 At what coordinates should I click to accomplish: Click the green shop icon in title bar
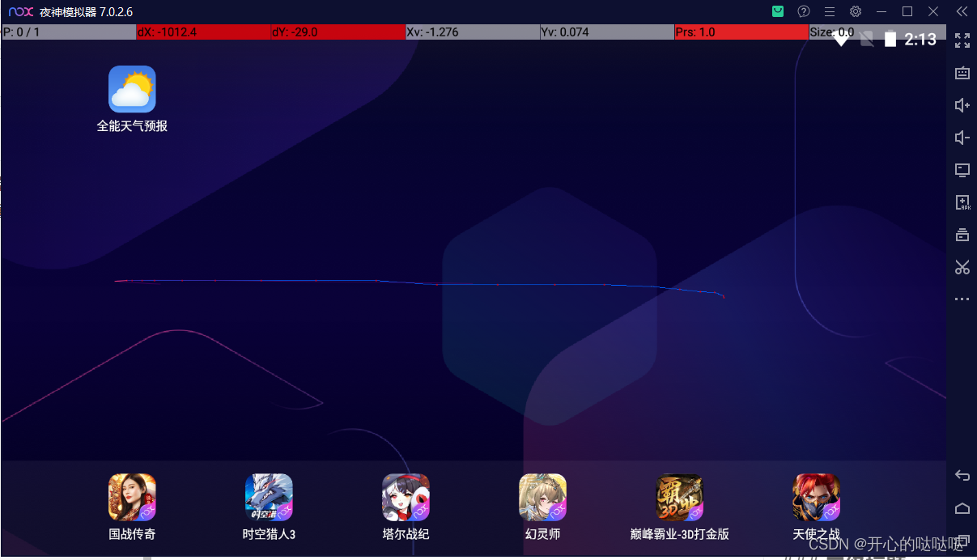(778, 11)
